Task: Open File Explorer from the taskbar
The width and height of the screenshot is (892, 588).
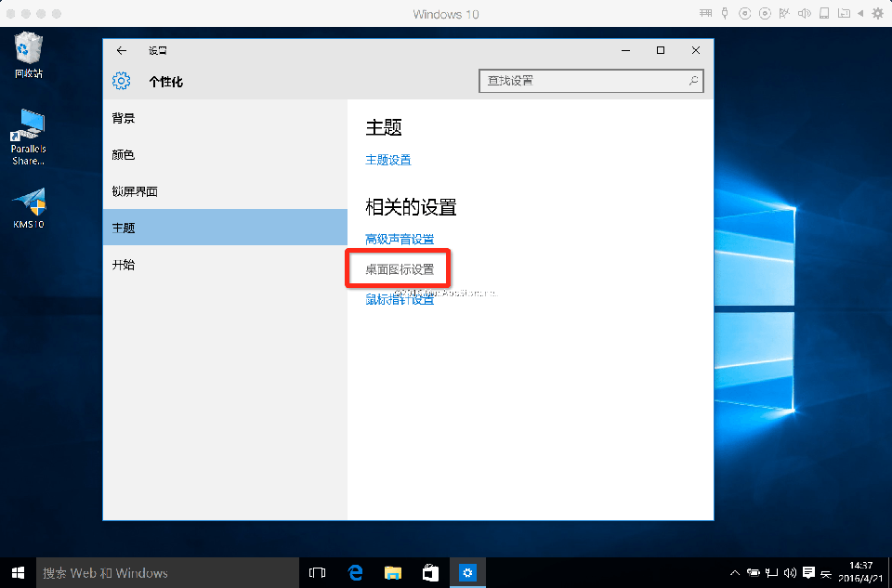Action: coord(392,572)
